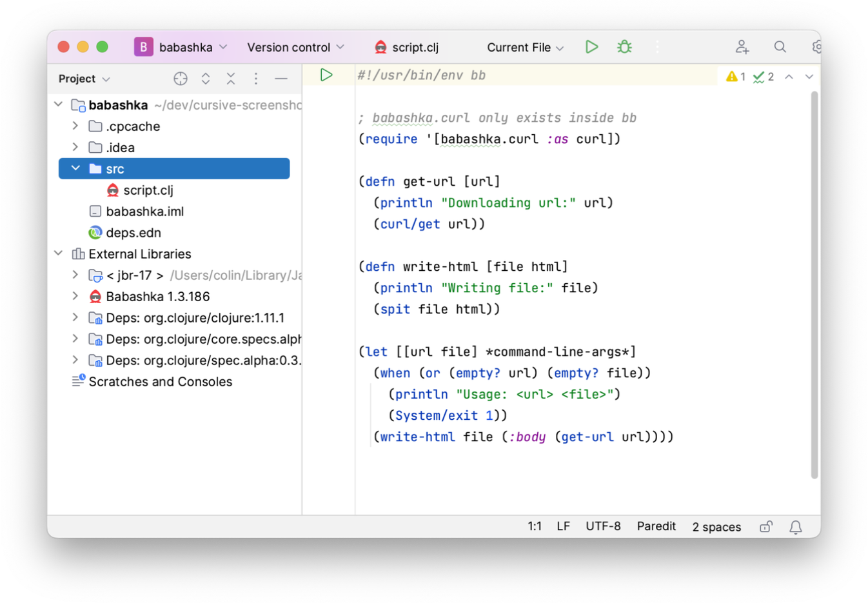Open the Version control dropdown
The image size is (868, 603).
[x=296, y=47]
